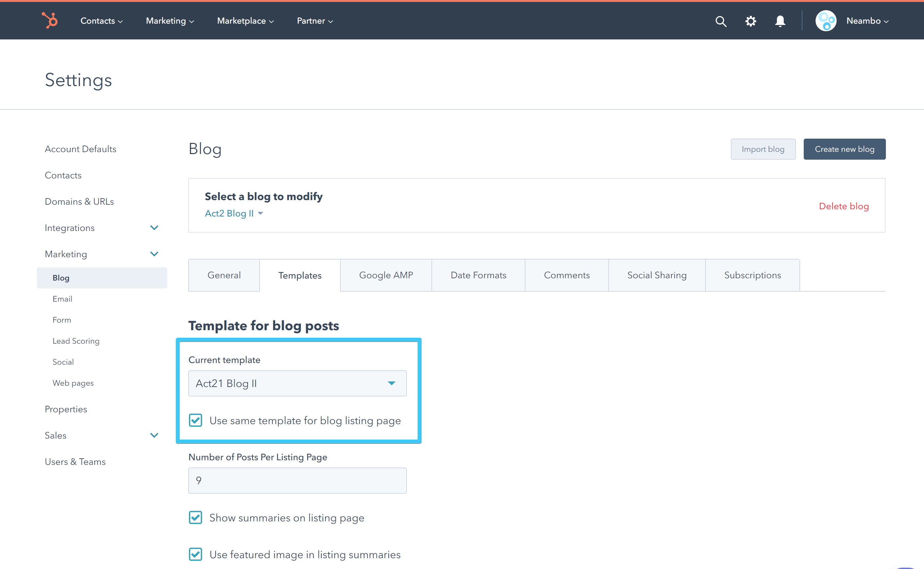Image resolution: width=924 pixels, height=569 pixels.
Task: Switch to the Google AMP tab
Action: click(386, 275)
